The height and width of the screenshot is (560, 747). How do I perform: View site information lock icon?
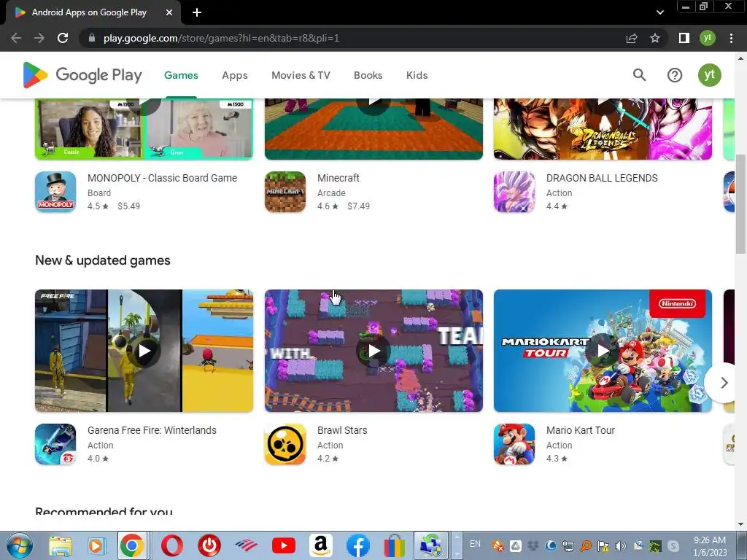(92, 38)
